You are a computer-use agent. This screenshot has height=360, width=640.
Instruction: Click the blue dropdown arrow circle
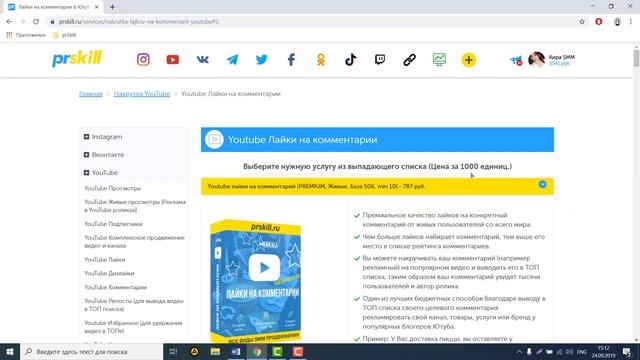coord(542,184)
